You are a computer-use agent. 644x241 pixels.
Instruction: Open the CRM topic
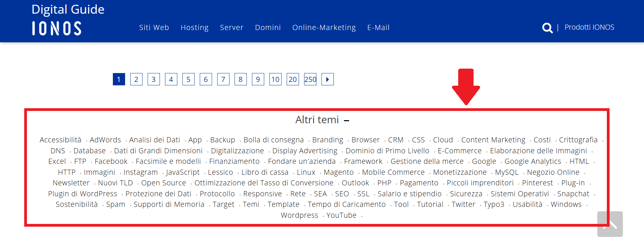396,140
